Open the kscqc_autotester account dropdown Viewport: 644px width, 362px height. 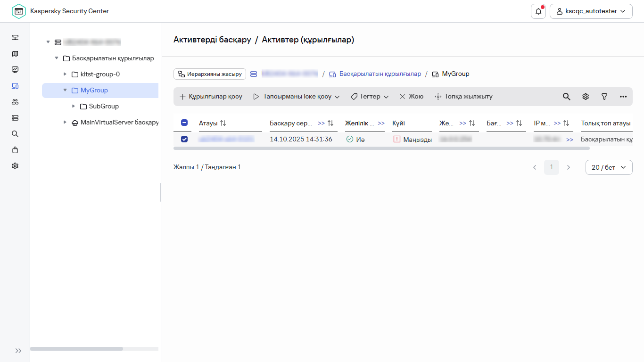click(591, 11)
